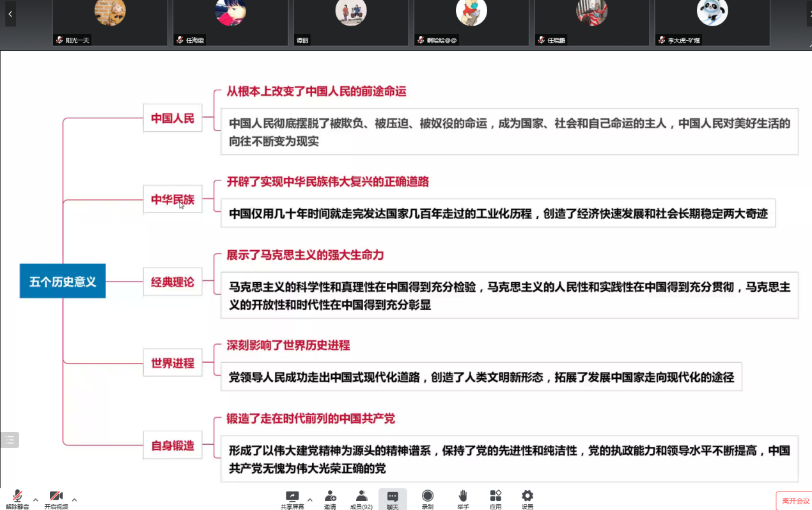Screen dimensions: 812x510
Task: Select the 中华民族 mind map node
Action: coord(173,199)
